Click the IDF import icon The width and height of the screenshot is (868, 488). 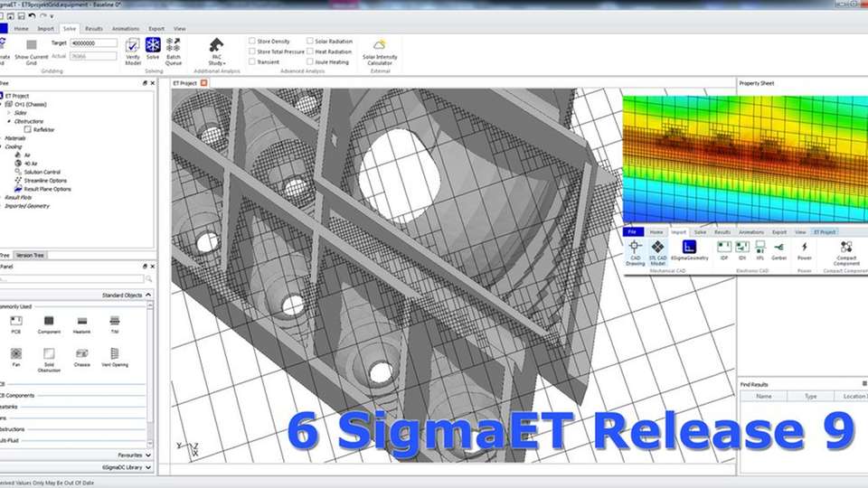pyautogui.click(x=724, y=247)
